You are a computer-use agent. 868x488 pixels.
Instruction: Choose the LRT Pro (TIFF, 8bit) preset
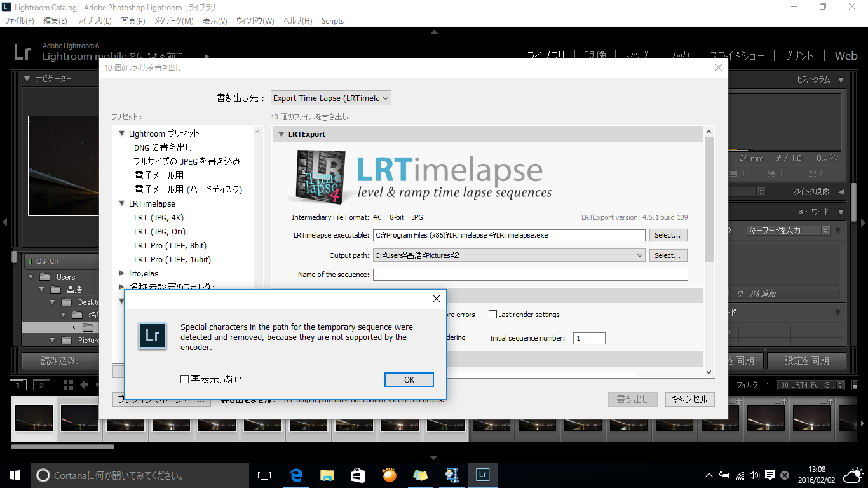click(x=170, y=245)
